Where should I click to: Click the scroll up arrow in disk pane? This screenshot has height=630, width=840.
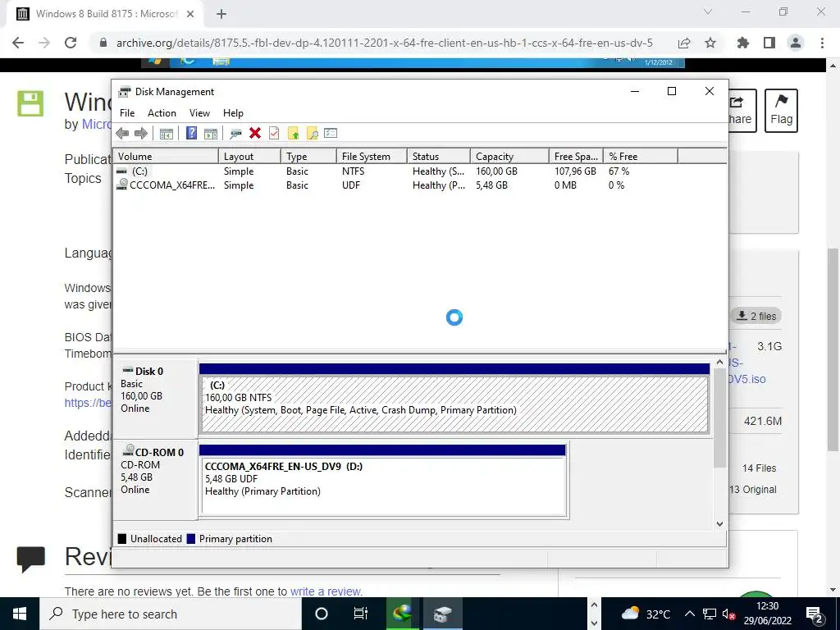(719, 363)
